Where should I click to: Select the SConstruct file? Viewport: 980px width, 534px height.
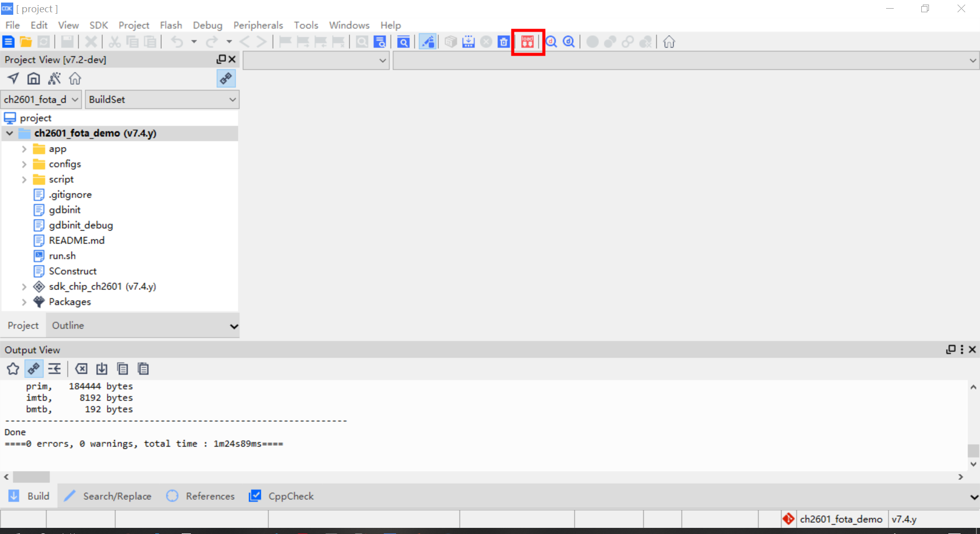[72, 271]
